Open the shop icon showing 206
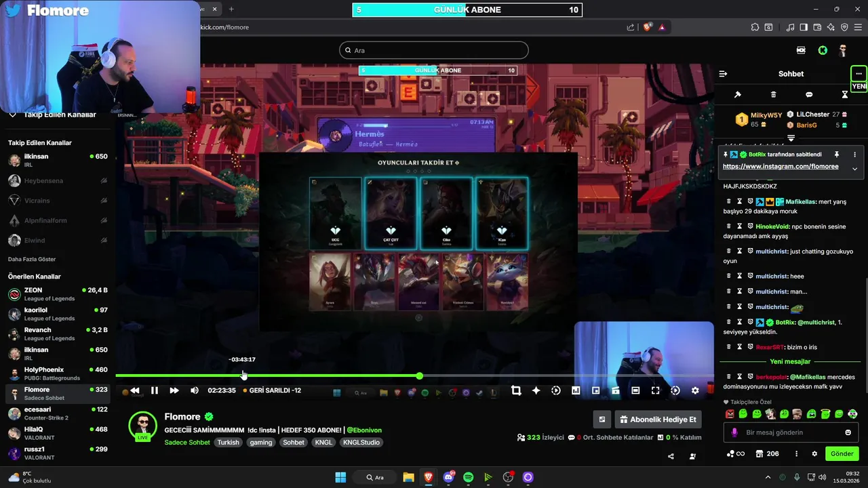Viewport: 868px width, 488px height. coord(768,454)
